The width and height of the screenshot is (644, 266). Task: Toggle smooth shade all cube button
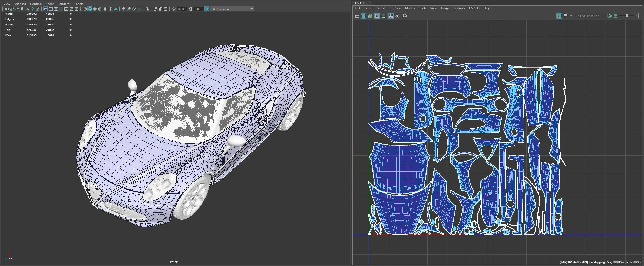90,9
